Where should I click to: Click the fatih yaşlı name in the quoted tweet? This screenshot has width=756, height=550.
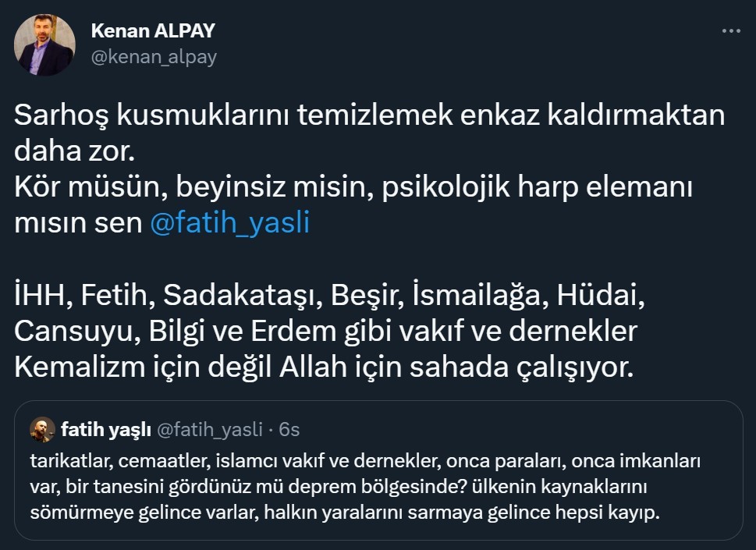pos(106,430)
